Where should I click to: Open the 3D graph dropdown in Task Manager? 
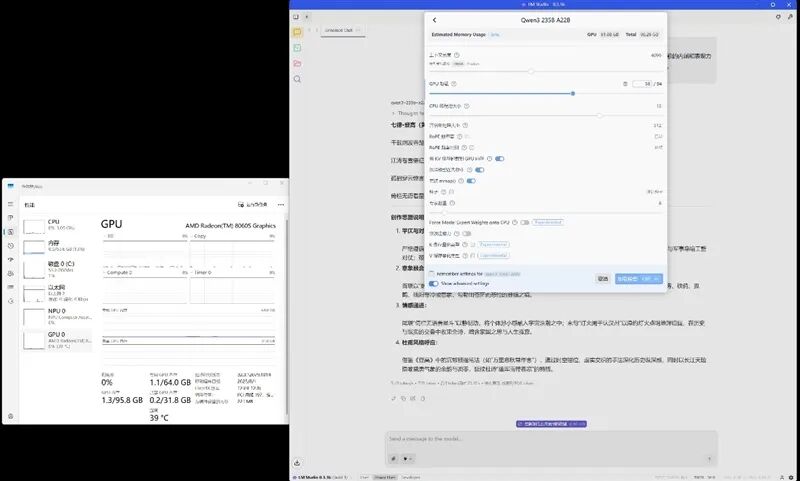[109, 236]
